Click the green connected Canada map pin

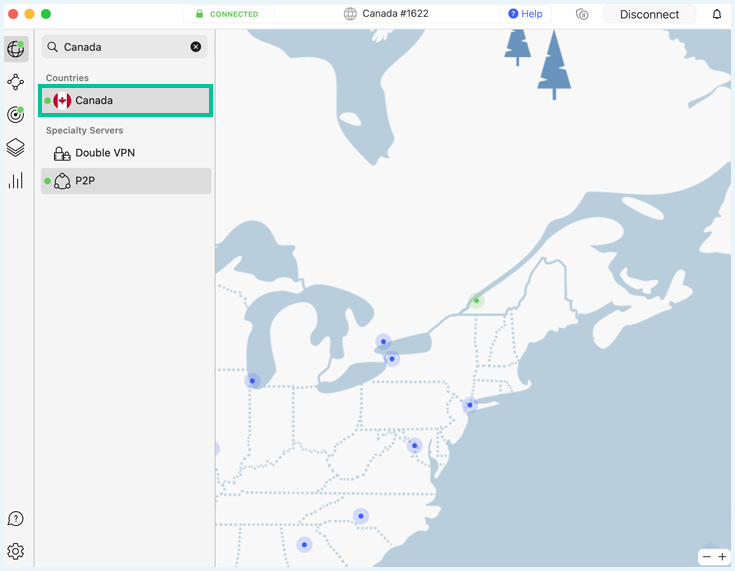(476, 301)
